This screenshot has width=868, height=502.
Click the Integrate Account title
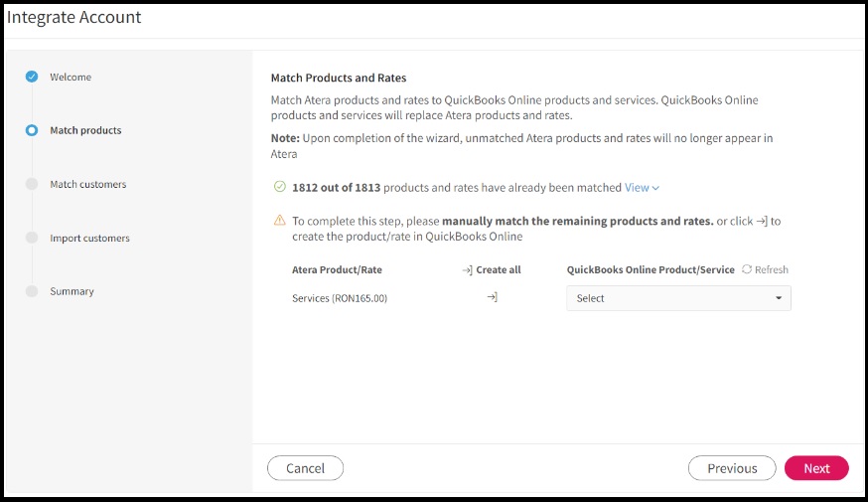click(x=73, y=17)
